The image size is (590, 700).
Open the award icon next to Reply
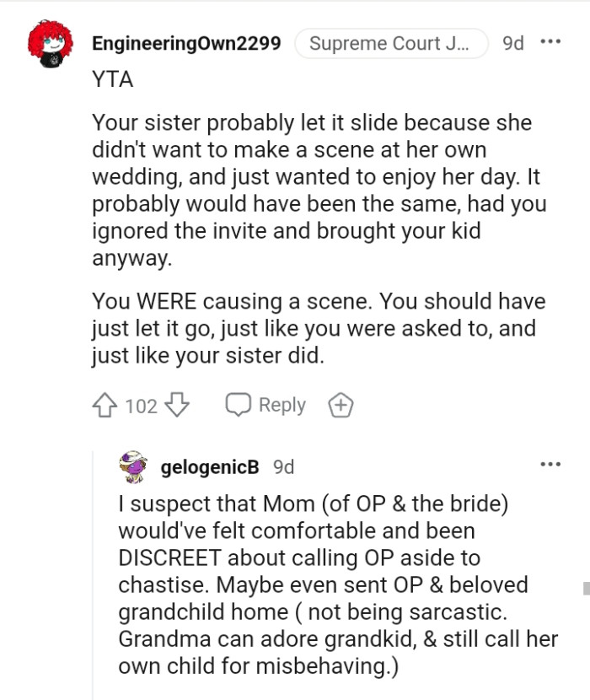[x=341, y=405]
